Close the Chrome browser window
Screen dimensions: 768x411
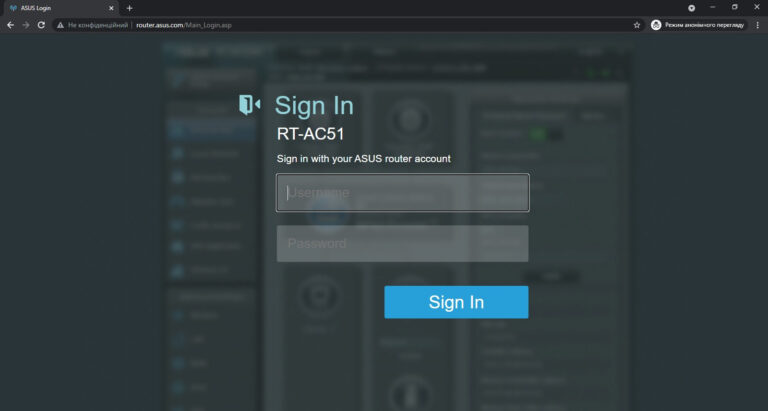click(x=757, y=8)
